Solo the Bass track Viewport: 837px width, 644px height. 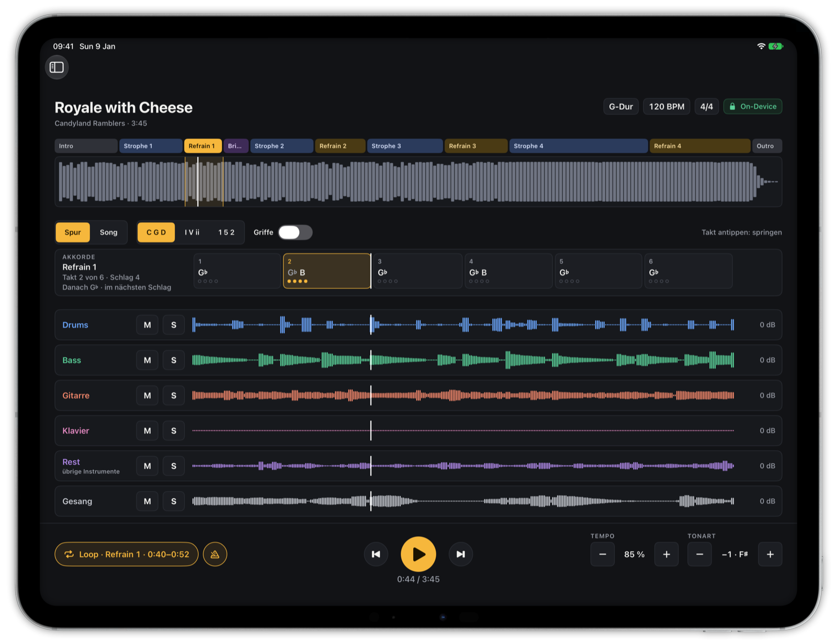[x=174, y=360]
